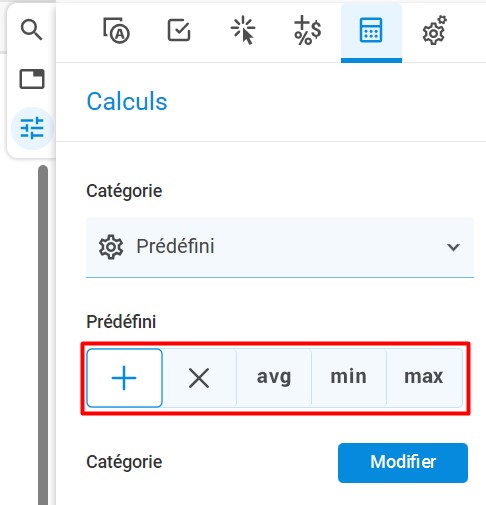
Task: Open the click actions cursor tab icon
Action: [243, 30]
